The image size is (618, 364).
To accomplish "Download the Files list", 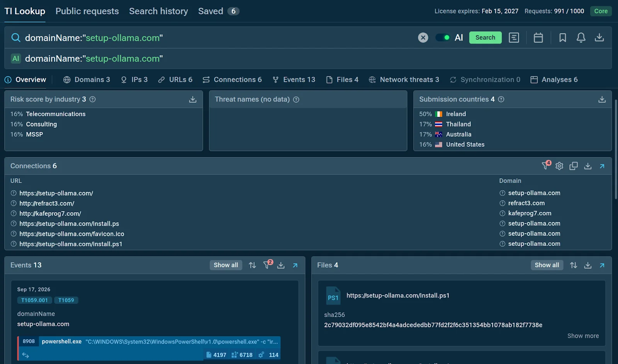I will pyautogui.click(x=588, y=265).
